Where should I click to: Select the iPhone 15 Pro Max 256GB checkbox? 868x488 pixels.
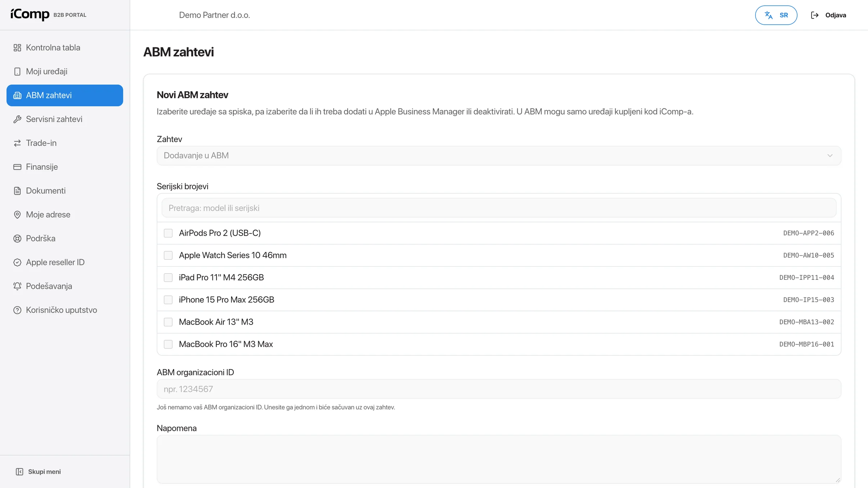168,300
